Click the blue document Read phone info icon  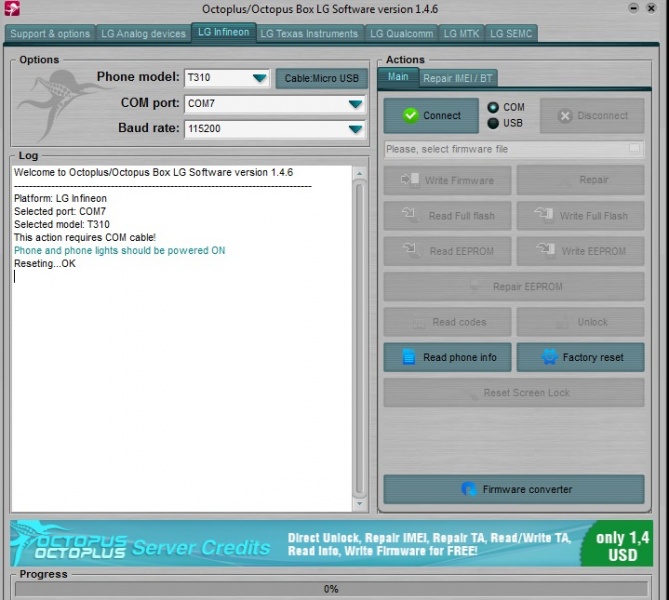pos(408,357)
